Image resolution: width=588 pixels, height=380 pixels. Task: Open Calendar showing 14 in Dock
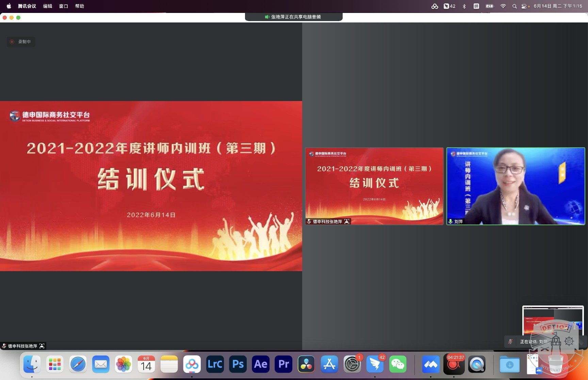pos(146,364)
